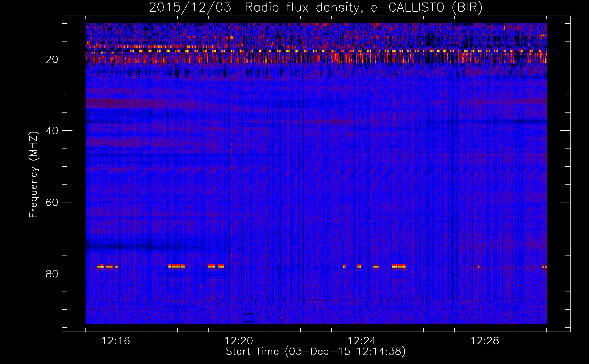The image size is (589, 364).
Task: Click the 12:16 time tick label
Action: [116, 341]
